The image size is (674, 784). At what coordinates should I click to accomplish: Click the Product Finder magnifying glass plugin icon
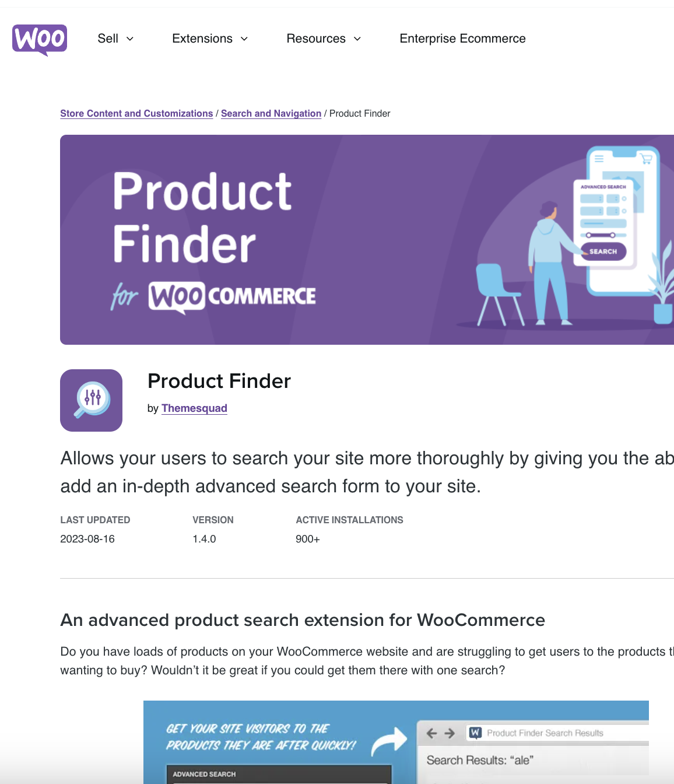pyautogui.click(x=91, y=400)
